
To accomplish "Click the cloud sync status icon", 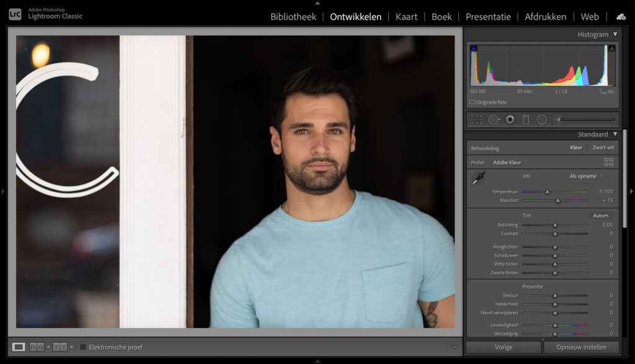I will click(621, 17).
